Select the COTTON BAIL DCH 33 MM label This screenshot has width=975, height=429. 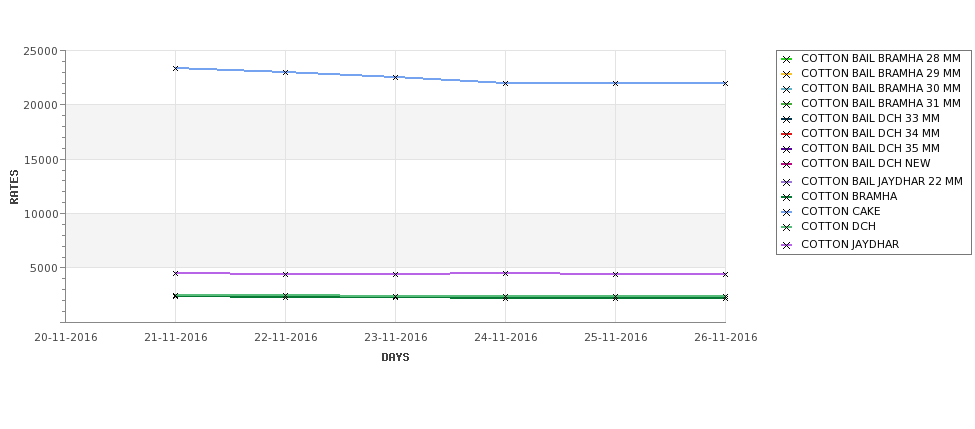pos(871,118)
